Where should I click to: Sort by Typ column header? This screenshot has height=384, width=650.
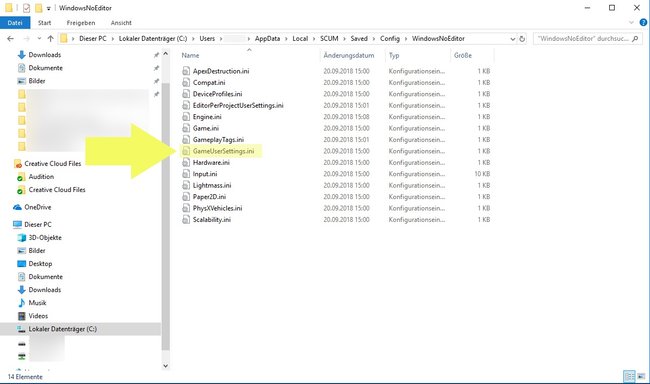(x=394, y=55)
